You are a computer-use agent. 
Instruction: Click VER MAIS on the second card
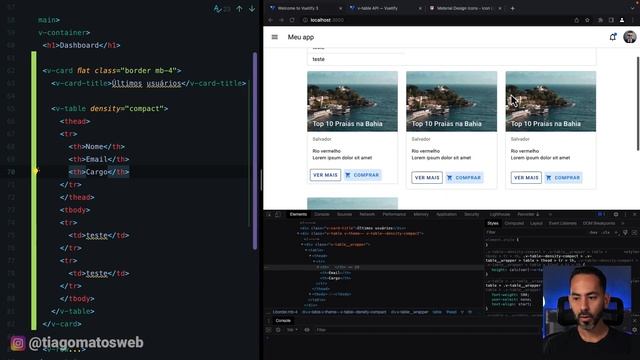pos(427,178)
